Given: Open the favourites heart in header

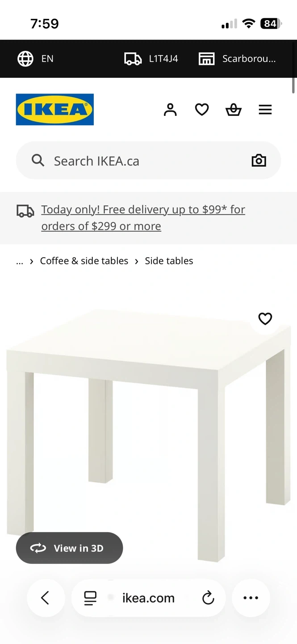Looking at the screenshot, I should [202, 110].
